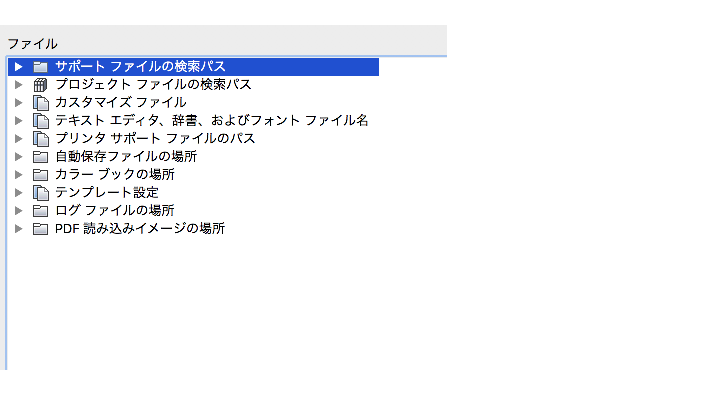Select 自動保存ファイルの場所 row text
This screenshot has width=710, height=407.
(x=126, y=157)
